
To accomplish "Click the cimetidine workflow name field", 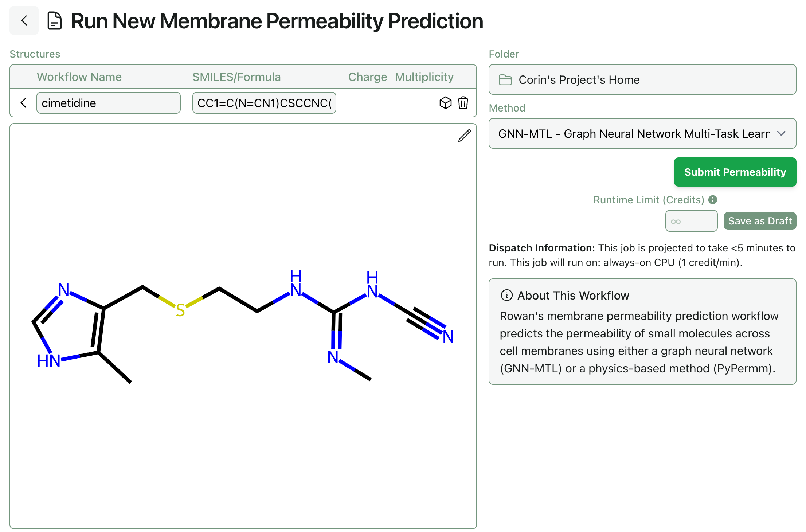I will tap(108, 103).
